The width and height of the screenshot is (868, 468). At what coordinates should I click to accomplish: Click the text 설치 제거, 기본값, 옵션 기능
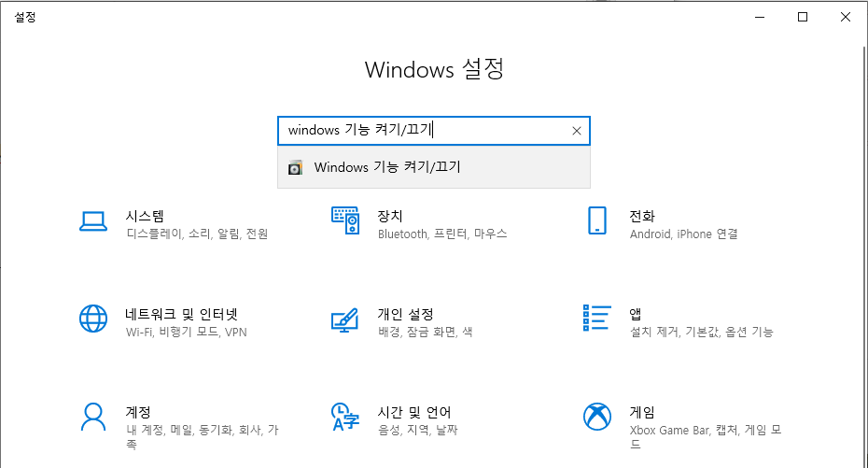tap(701, 333)
